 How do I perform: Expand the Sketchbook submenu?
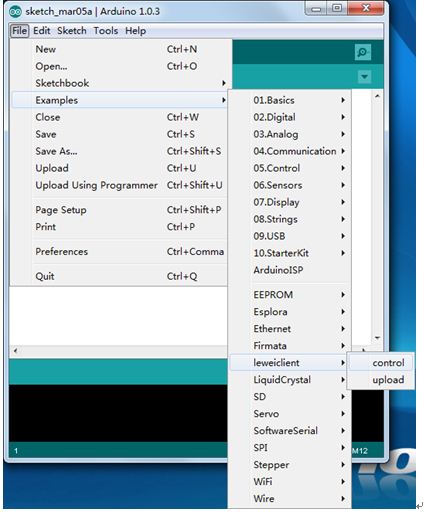point(119,83)
